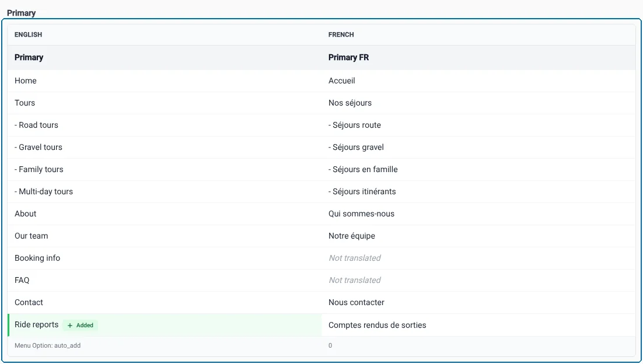Select the "About" menu entry
643x364 pixels.
pos(26,213)
